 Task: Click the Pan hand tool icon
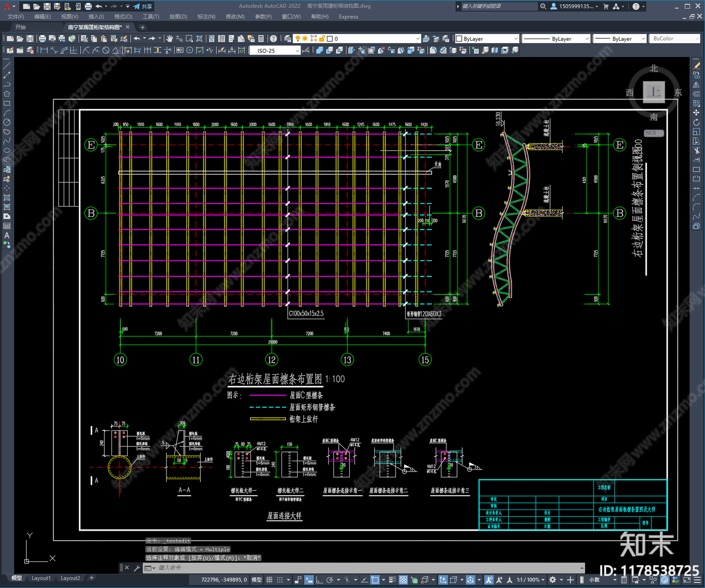(x=170, y=39)
